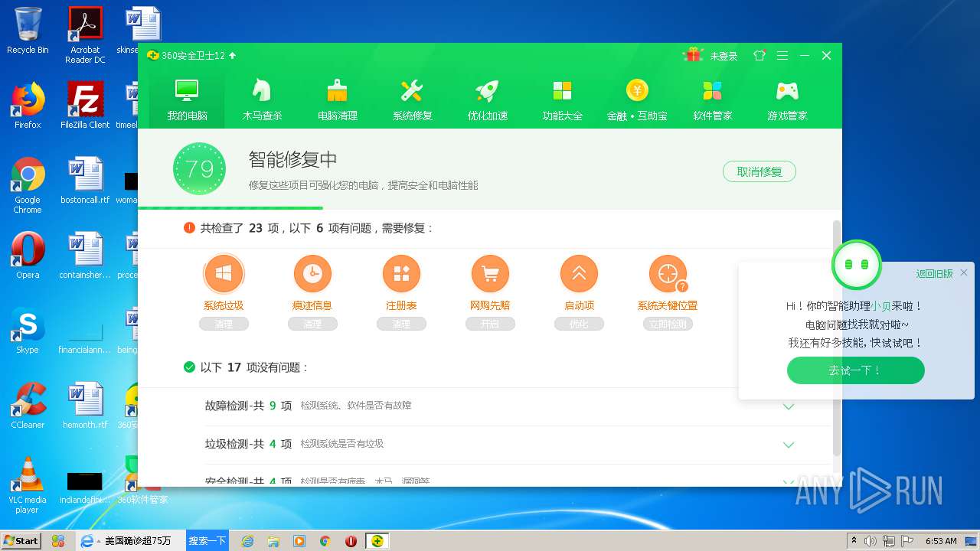Click 返回旧版 link in assistant popup
This screenshot has width=980, height=551.
pyautogui.click(x=934, y=274)
